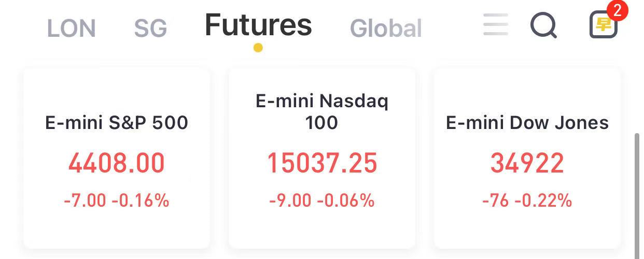Click the E-mini Dow Jones title
644x259 pixels.
click(x=527, y=123)
